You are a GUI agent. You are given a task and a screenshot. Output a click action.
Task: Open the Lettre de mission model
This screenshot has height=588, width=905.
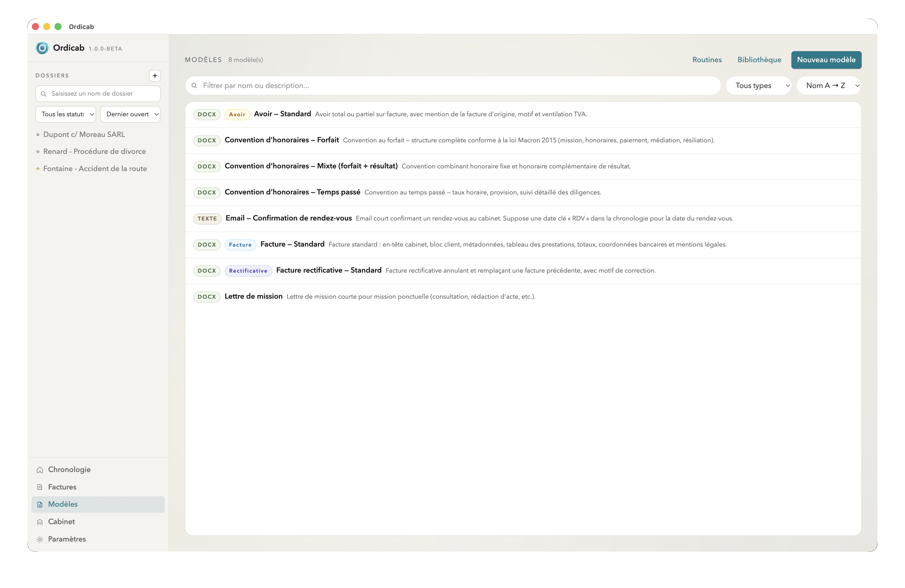coord(523,297)
